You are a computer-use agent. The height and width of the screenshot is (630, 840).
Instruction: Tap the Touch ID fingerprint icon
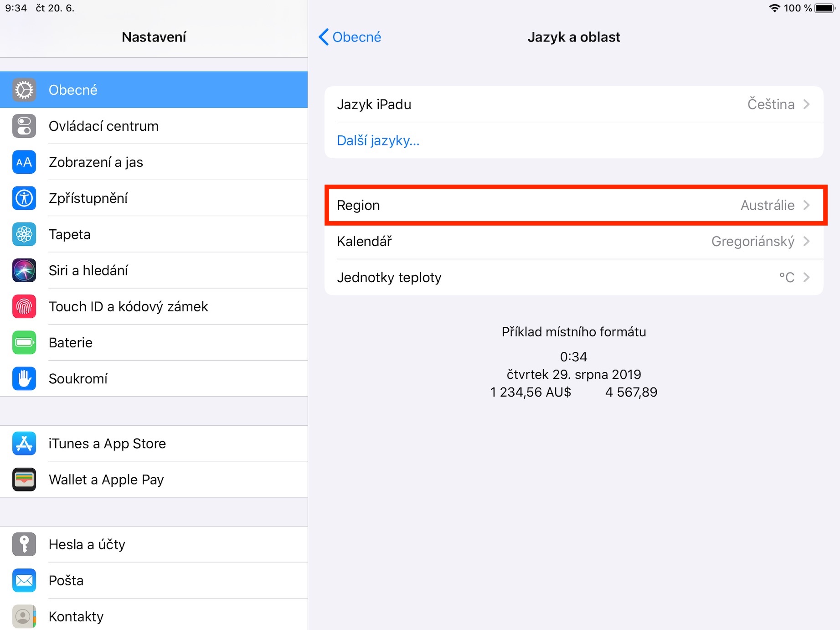coord(24,306)
